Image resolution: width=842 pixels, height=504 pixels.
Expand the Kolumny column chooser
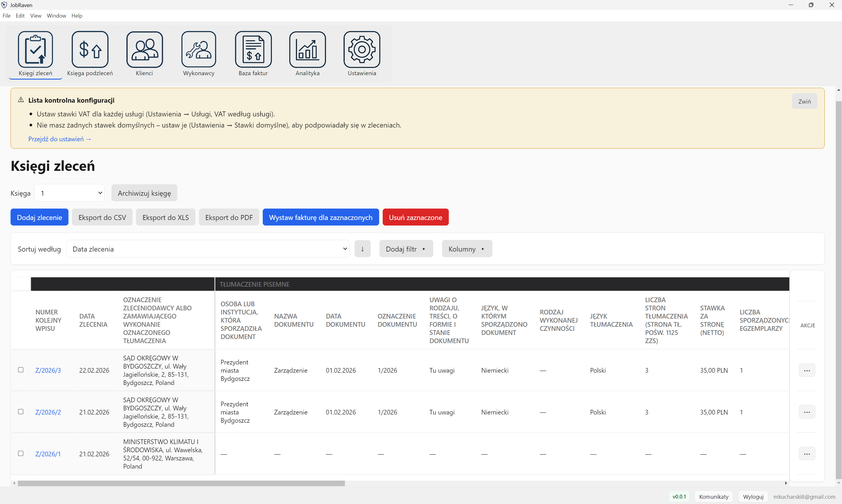467,249
